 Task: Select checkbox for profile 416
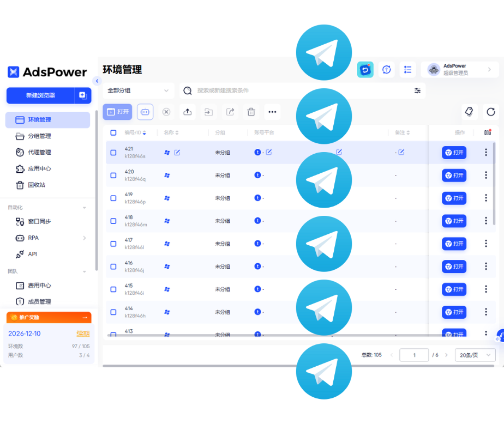click(x=113, y=266)
